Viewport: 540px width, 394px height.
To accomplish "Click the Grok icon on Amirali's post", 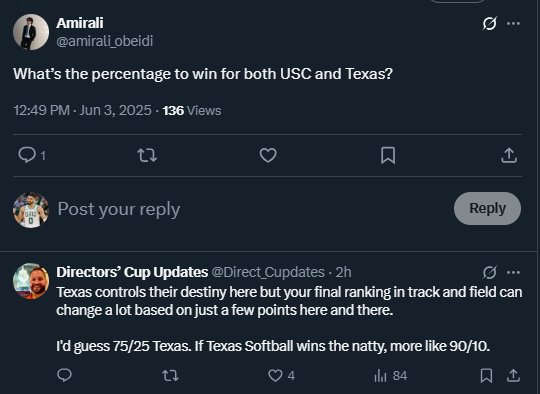I will [x=489, y=23].
